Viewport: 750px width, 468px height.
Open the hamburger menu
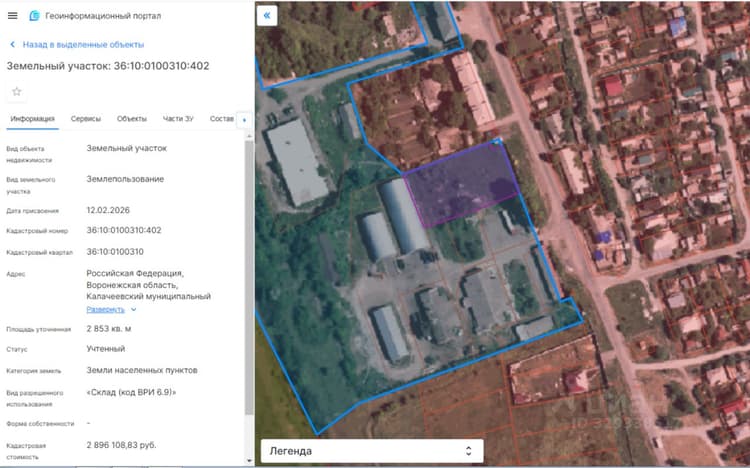[x=12, y=16]
